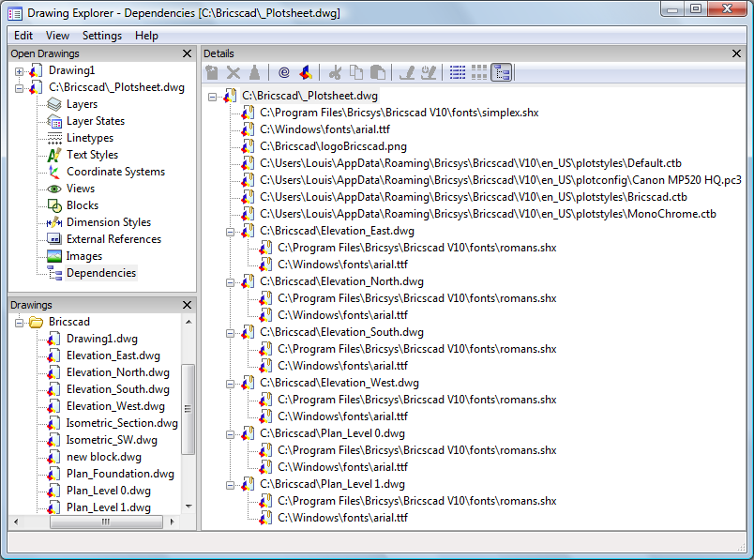Select the External References icon
The image size is (754, 560).
point(54,239)
